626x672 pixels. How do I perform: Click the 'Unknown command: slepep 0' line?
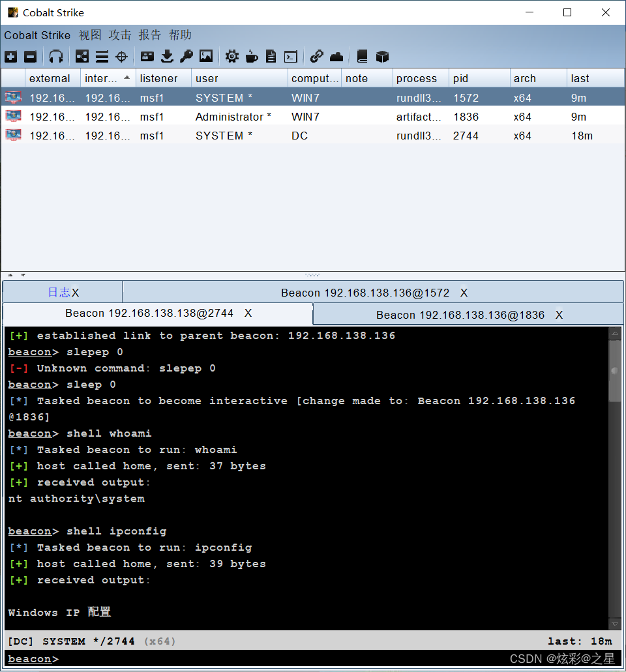pyautogui.click(x=112, y=368)
